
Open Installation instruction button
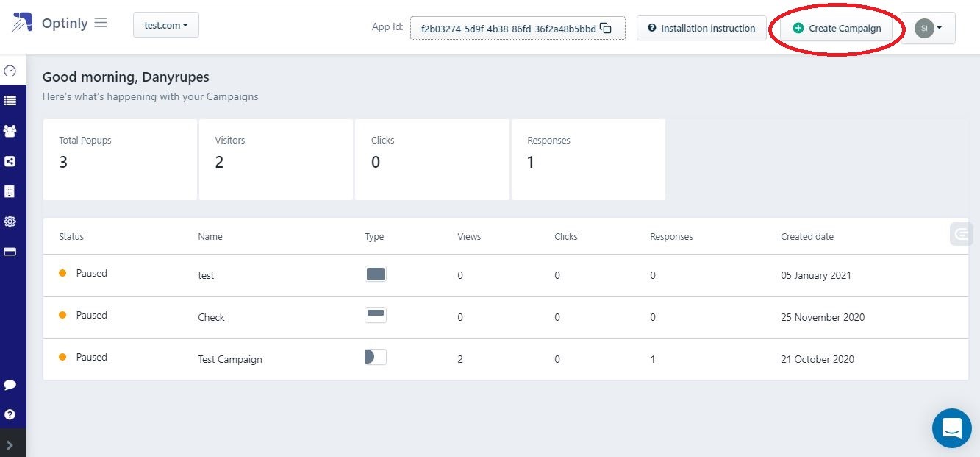tap(701, 28)
